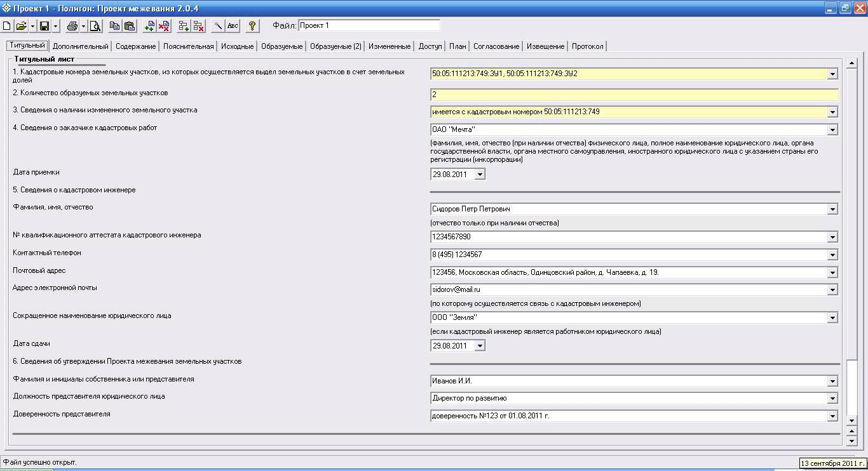Open the Save button's dropdown arrow
This screenshot has width=868, height=471.
tap(56, 26)
